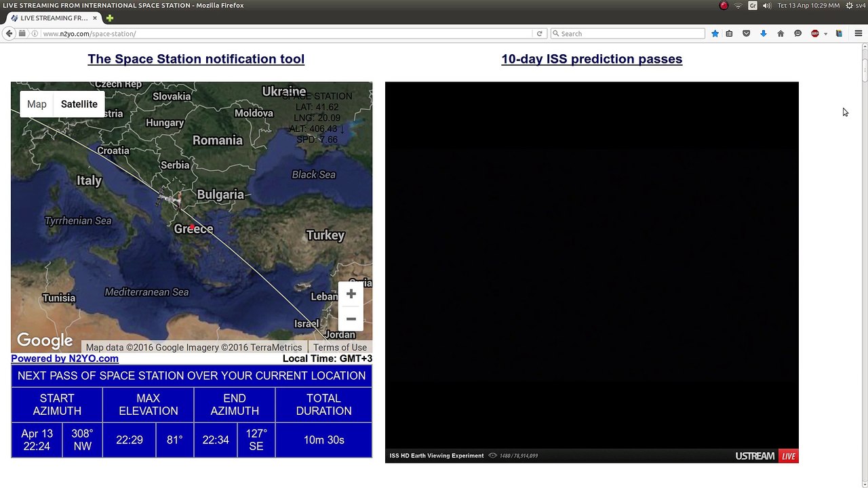The image size is (868, 488).
Task: Reload the page with the refresh icon
Action: 540,33
